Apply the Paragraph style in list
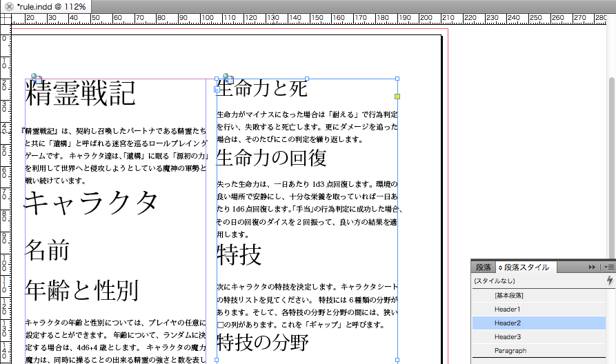Screen dimensions: 616x364 click(539, 350)
